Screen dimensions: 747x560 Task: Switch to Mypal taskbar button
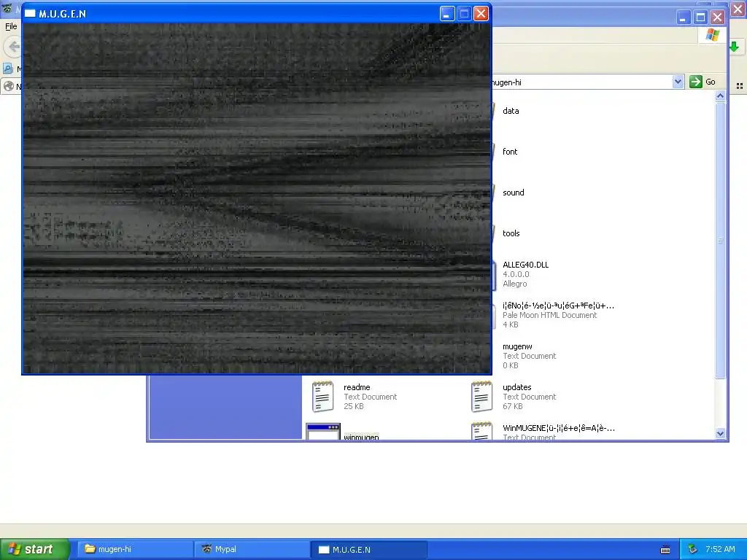[x=252, y=549]
